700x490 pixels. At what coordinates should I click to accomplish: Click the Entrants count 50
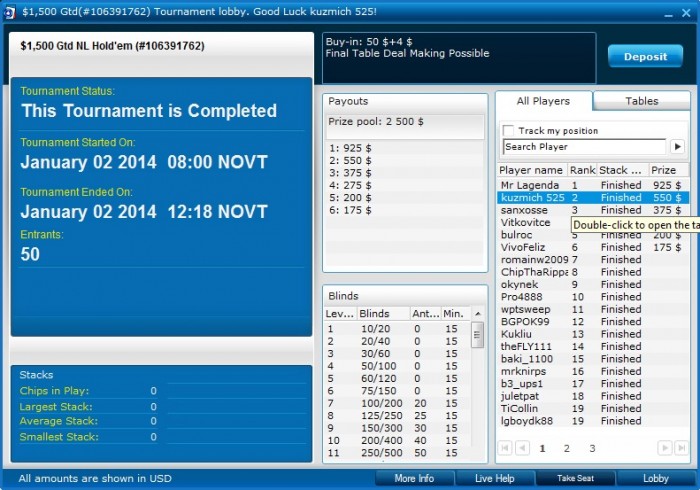pos(30,254)
